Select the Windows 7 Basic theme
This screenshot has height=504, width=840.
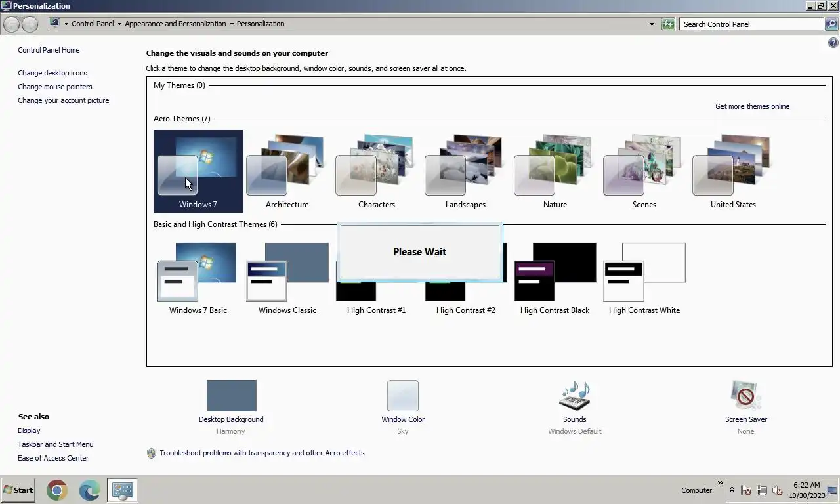(198, 278)
